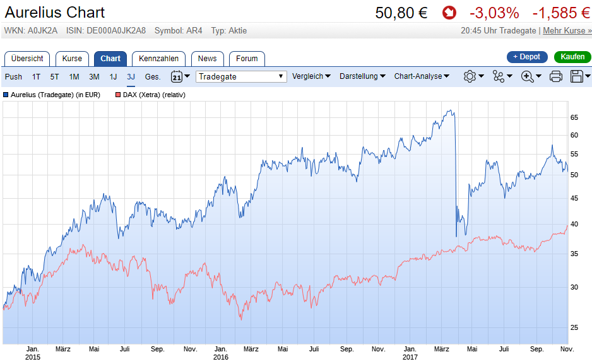The image size is (592, 364).
Task: Print the chart using printer icon
Action: (556, 76)
